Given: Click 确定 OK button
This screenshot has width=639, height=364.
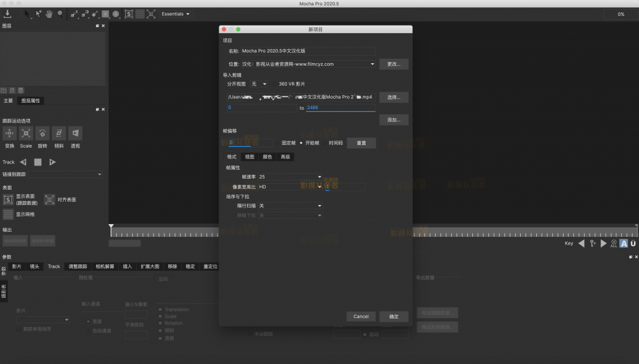Looking at the screenshot, I should (x=394, y=316).
